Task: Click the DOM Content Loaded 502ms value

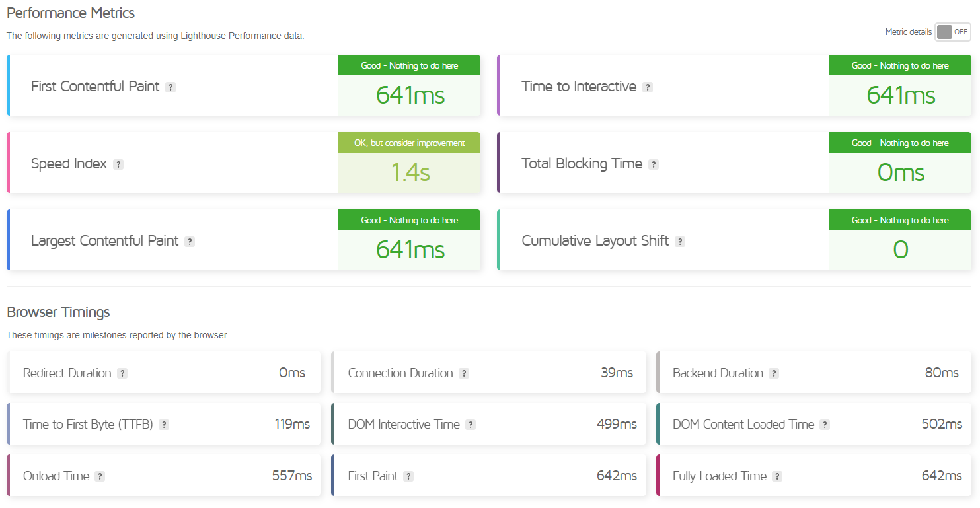Action: pyautogui.click(x=942, y=425)
